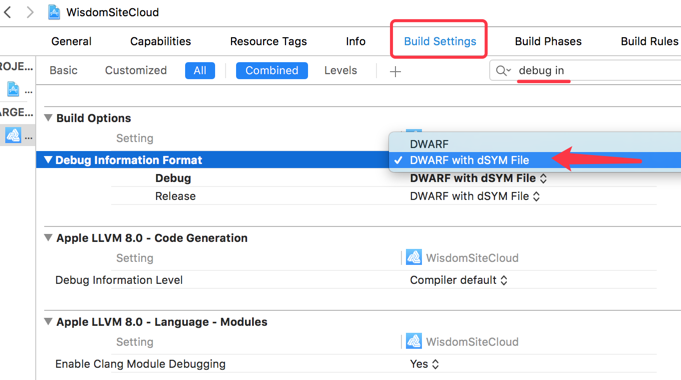
Task: Collapse the Build Options section
Action: [48, 118]
